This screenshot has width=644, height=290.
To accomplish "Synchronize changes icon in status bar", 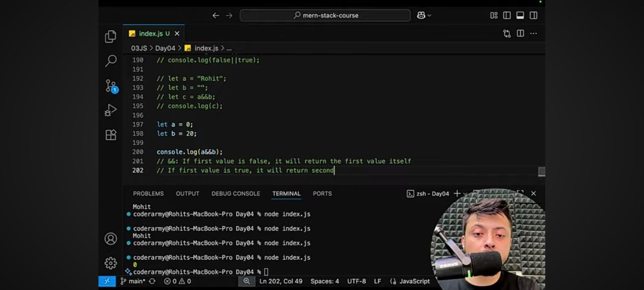I will (152, 281).
